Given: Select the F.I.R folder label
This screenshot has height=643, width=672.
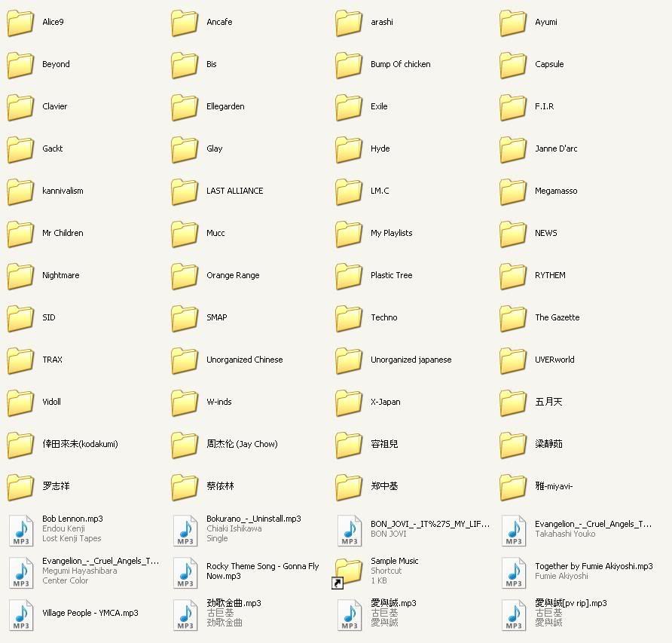Looking at the screenshot, I should point(544,106).
